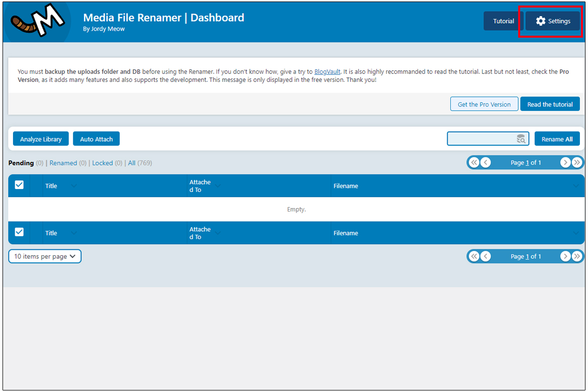Click the Rename All button
The image size is (588, 392).
pyautogui.click(x=557, y=139)
